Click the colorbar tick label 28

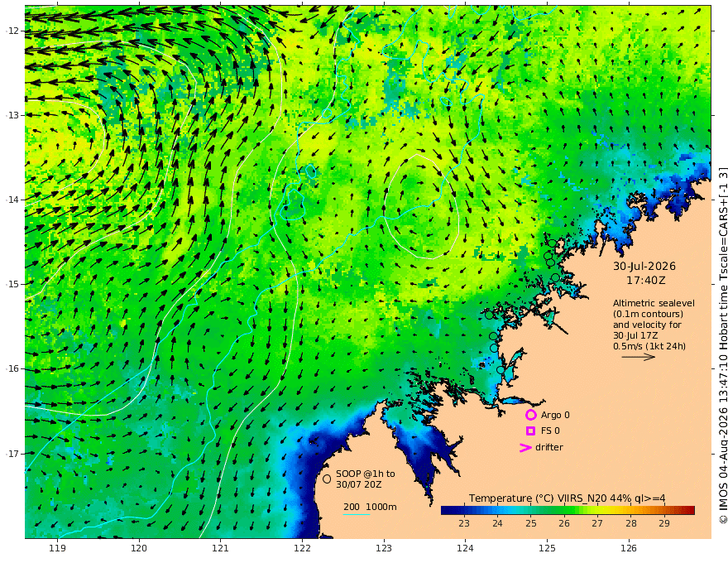(630, 523)
